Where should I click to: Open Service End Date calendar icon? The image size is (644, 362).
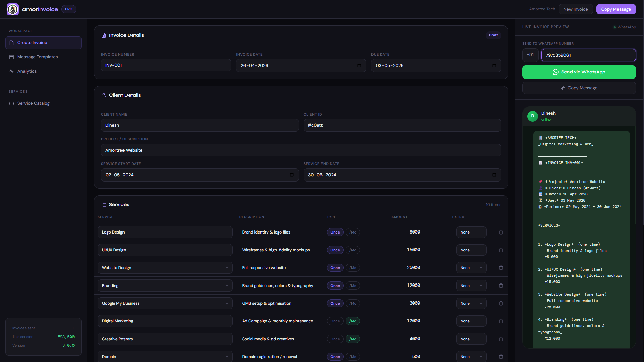click(494, 175)
